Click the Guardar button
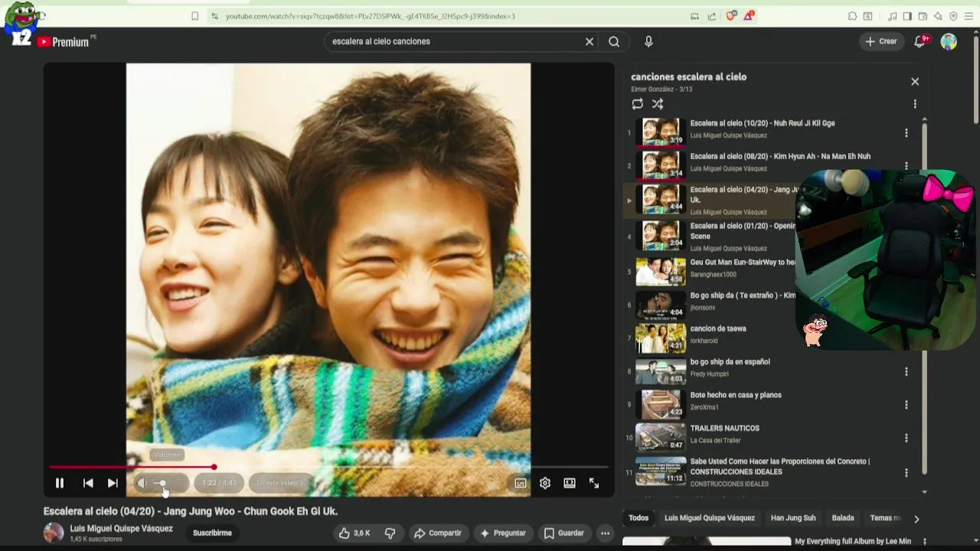The image size is (980, 551). 563,533
